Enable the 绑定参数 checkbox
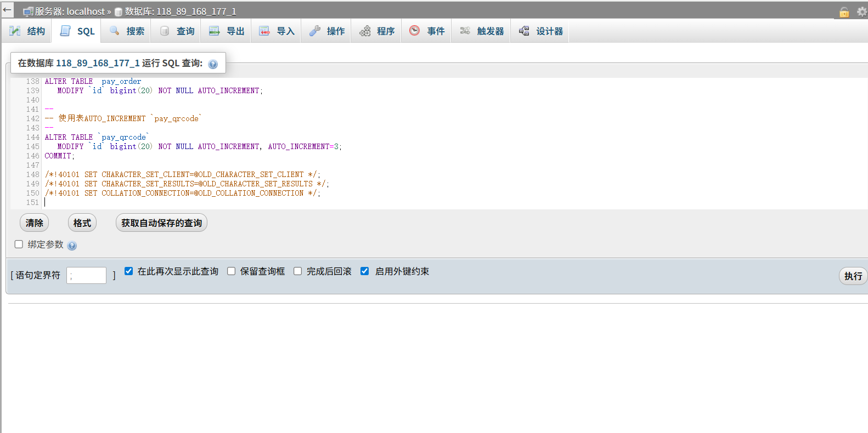 (19, 244)
